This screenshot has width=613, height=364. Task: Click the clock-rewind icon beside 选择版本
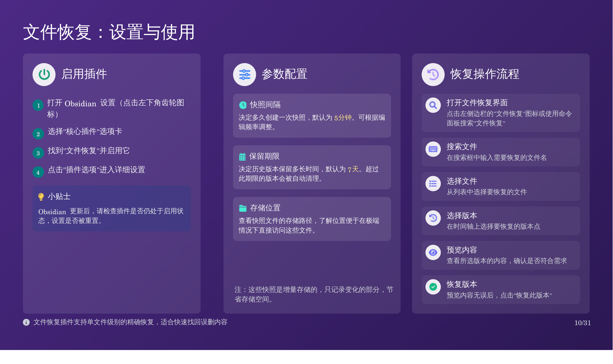[433, 218]
